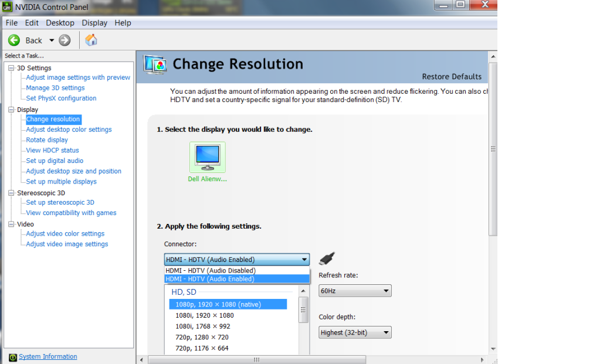
Task: Open the System Information link
Action: point(48,356)
